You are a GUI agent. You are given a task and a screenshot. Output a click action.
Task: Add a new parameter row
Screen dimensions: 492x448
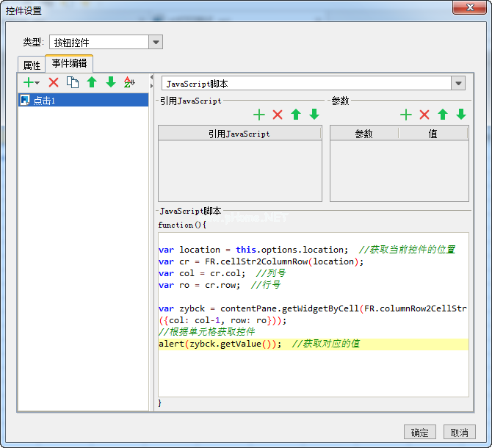[x=405, y=115]
